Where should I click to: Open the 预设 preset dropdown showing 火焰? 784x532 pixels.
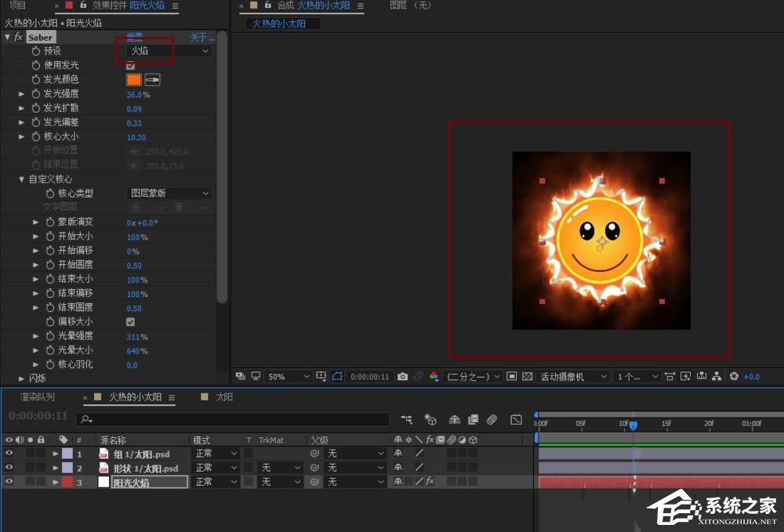169,51
